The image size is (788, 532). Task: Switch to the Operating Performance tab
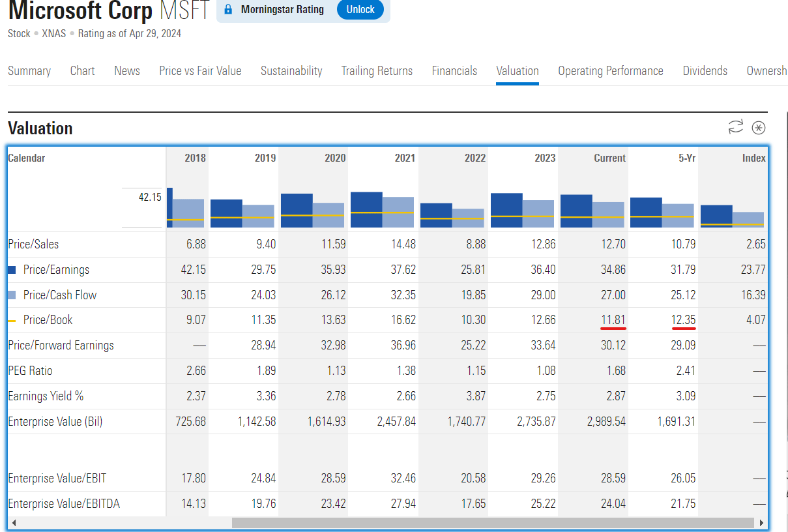[x=611, y=71]
